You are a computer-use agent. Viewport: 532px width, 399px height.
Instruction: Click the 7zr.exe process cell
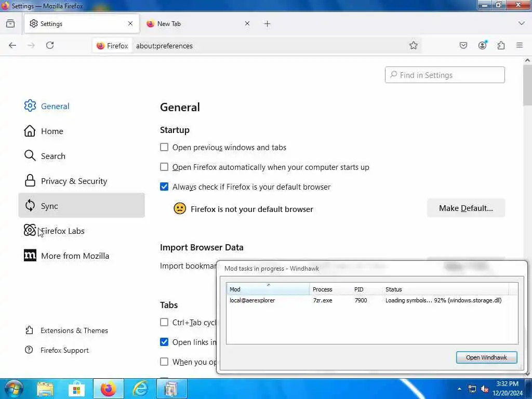coord(322,300)
